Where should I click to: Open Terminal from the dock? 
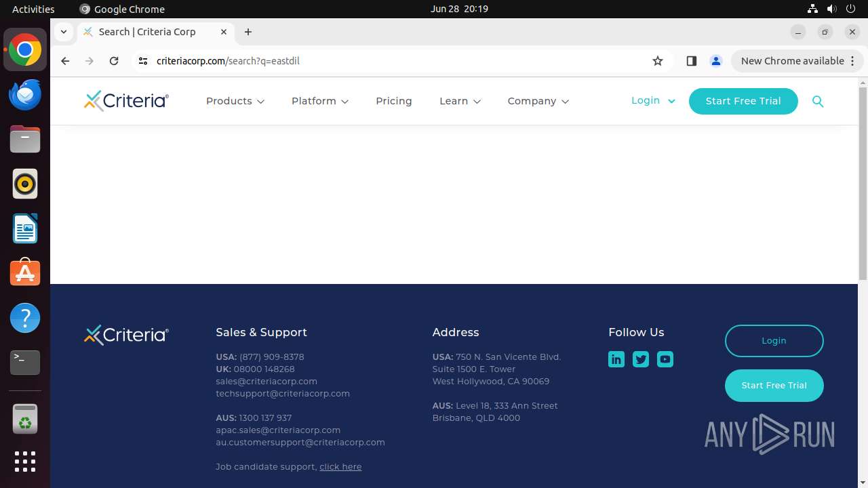25,363
